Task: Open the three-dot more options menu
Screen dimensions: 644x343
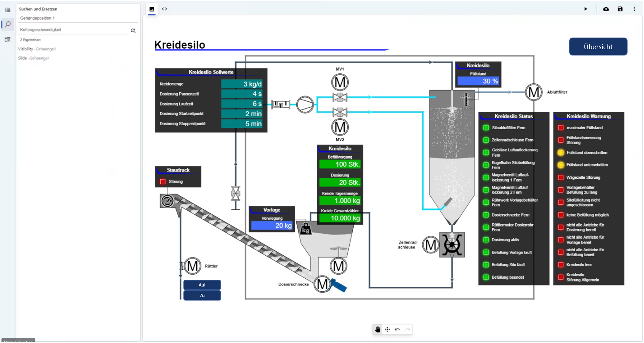Action: tap(634, 9)
